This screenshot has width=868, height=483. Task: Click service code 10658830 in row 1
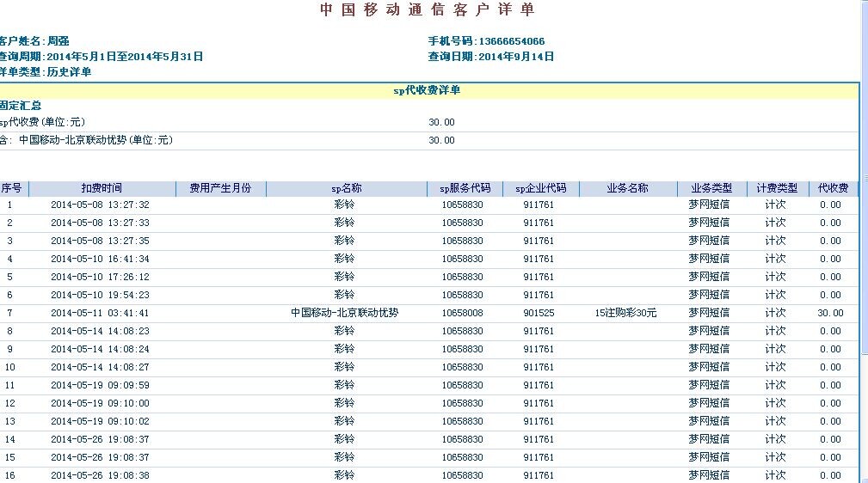point(462,205)
